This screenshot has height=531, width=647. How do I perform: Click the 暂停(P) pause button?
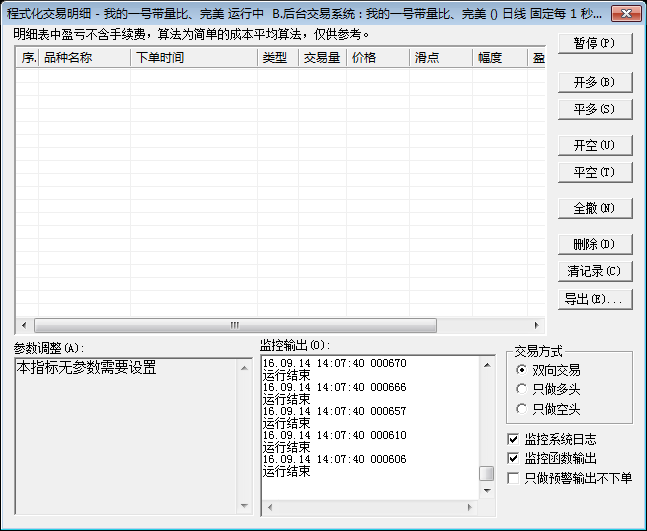tap(594, 44)
